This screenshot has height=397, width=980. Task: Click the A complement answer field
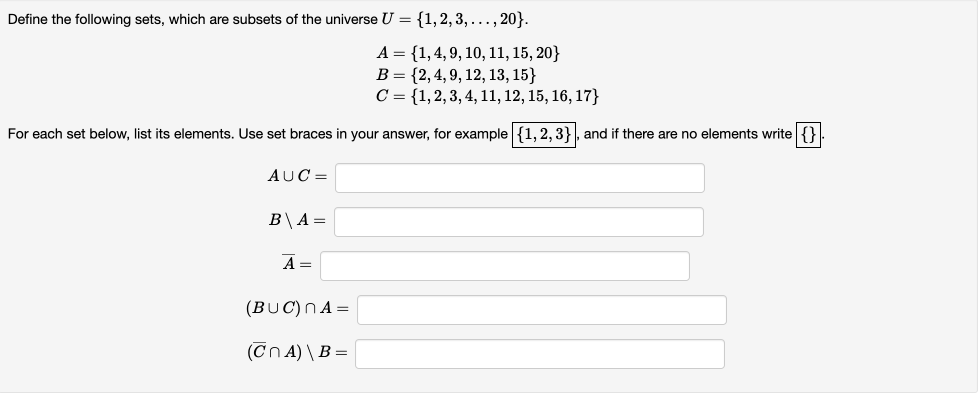(504, 265)
